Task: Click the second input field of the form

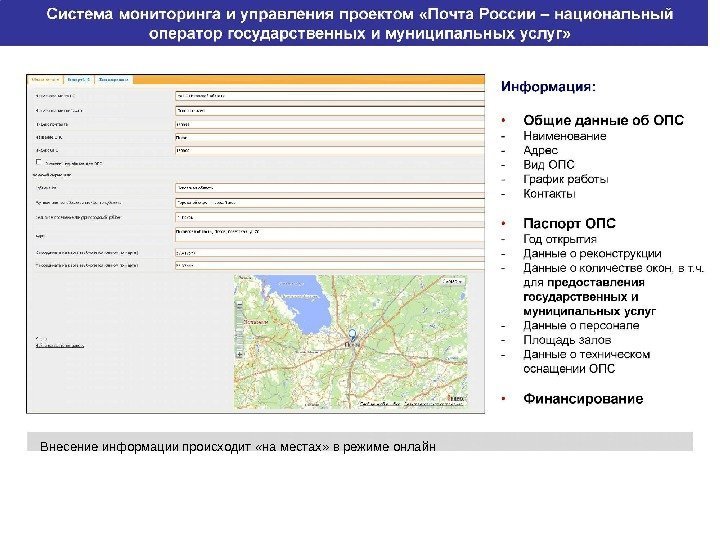Action: coord(330,111)
